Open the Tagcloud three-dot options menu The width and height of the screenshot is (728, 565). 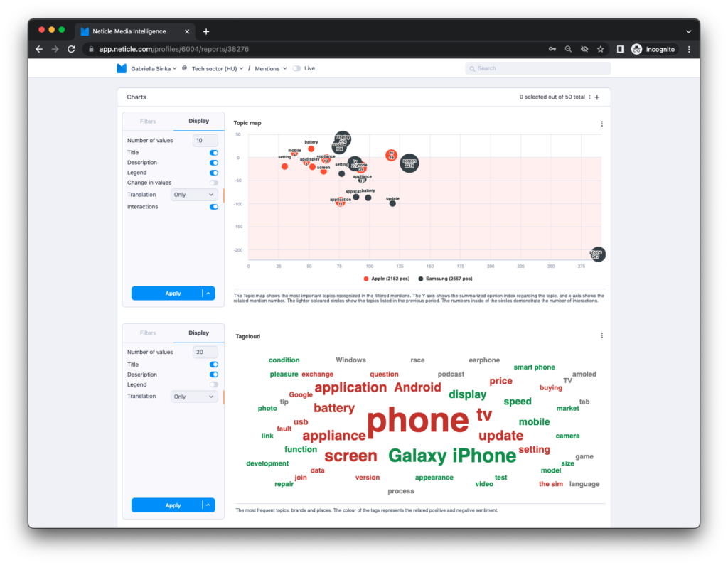(601, 335)
